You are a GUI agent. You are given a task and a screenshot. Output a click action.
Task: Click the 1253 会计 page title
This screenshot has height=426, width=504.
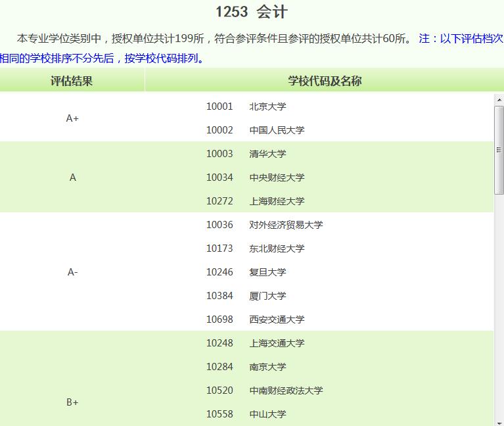(252, 12)
